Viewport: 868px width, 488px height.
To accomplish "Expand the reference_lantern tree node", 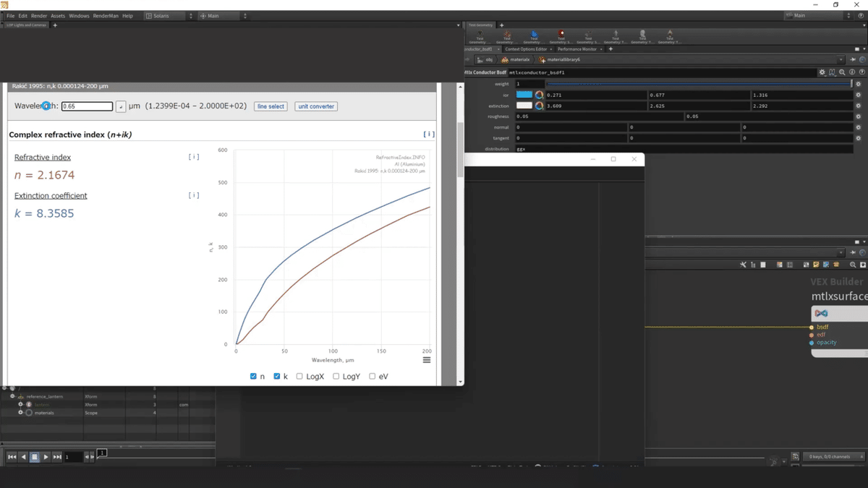I will click(12, 396).
